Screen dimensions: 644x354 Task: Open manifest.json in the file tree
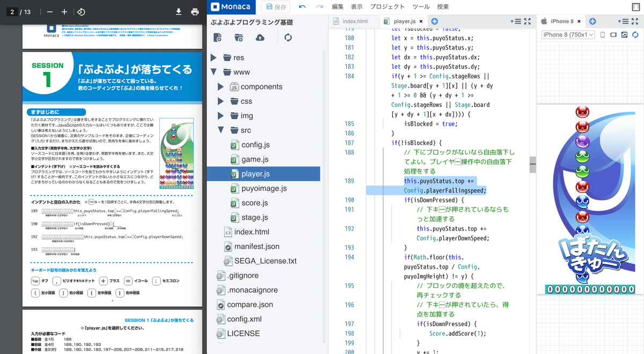click(257, 247)
